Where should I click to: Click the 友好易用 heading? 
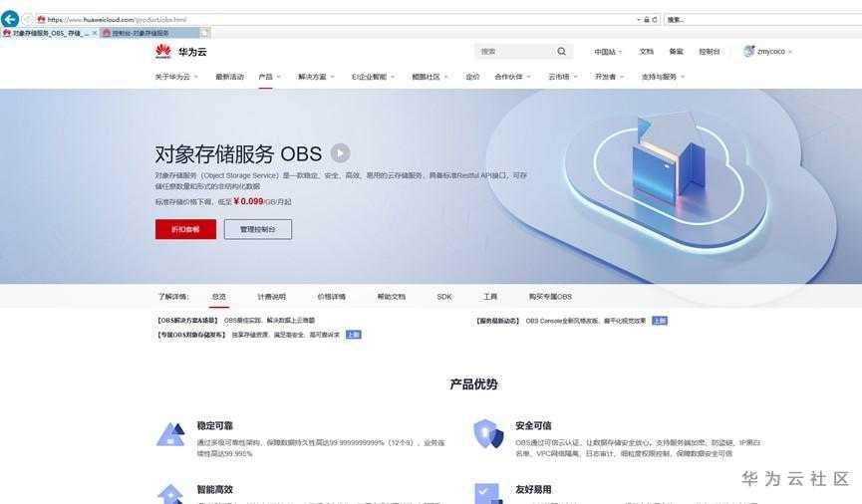coord(533,489)
